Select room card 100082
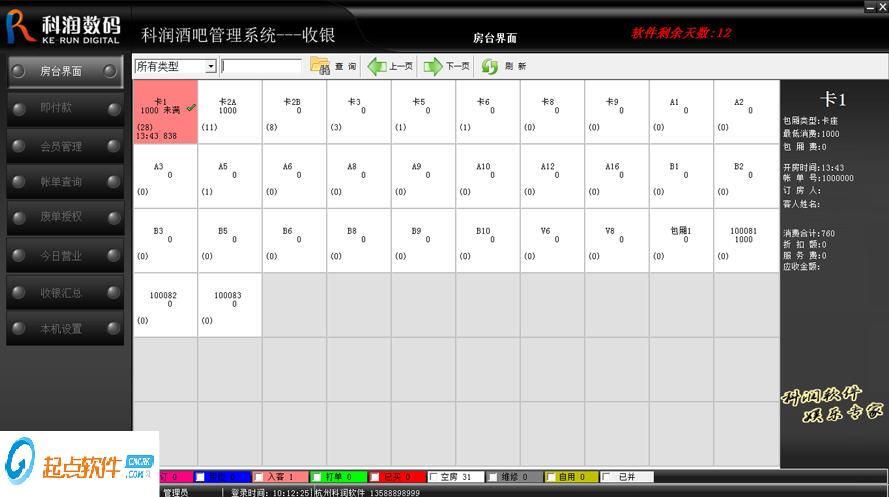Screen dimensions: 889x497 point(166,305)
